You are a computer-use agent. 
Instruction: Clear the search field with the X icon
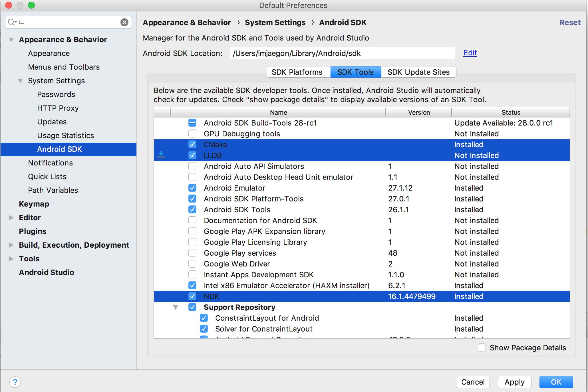(x=124, y=22)
